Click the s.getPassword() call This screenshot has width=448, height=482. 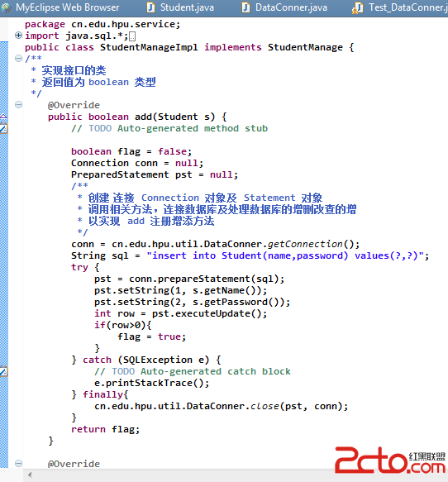[x=238, y=302]
